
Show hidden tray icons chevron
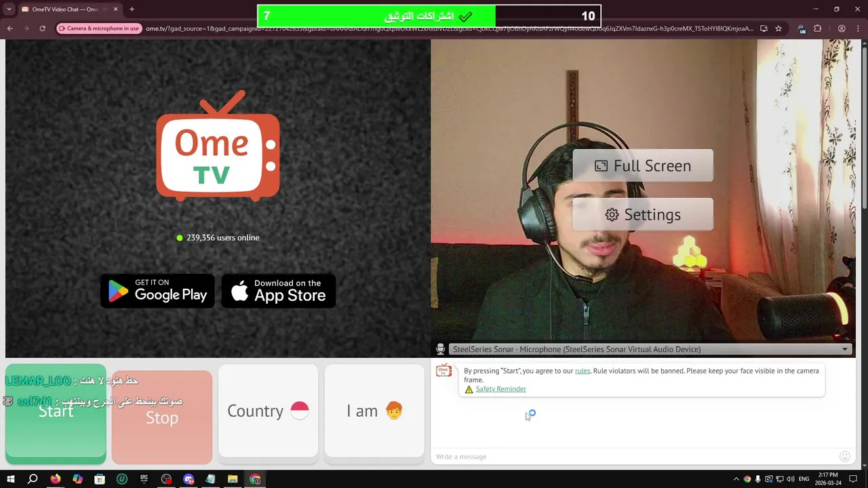click(736, 479)
